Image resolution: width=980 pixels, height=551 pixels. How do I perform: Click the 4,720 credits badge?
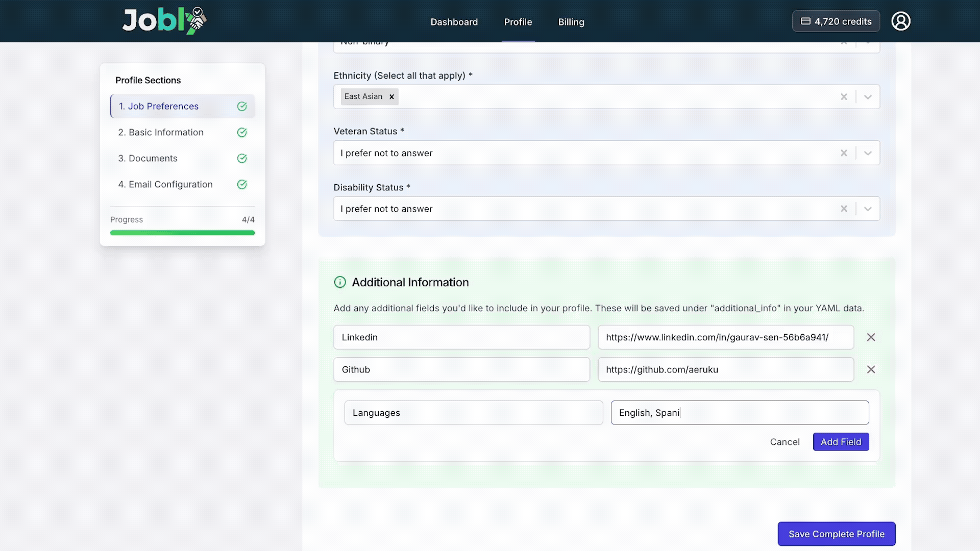tap(836, 21)
